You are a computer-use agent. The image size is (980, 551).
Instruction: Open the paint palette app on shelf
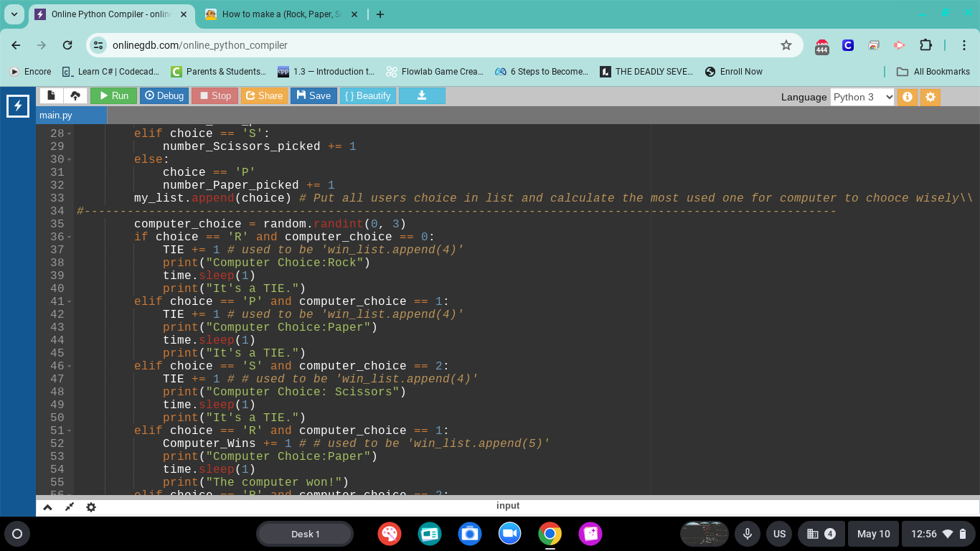pyautogui.click(x=390, y=534)
